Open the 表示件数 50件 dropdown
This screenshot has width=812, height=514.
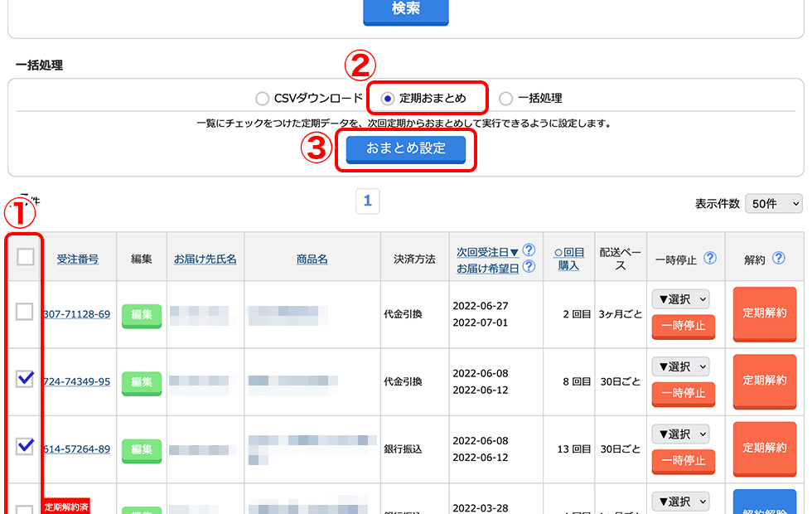click(x=774, y=204)
